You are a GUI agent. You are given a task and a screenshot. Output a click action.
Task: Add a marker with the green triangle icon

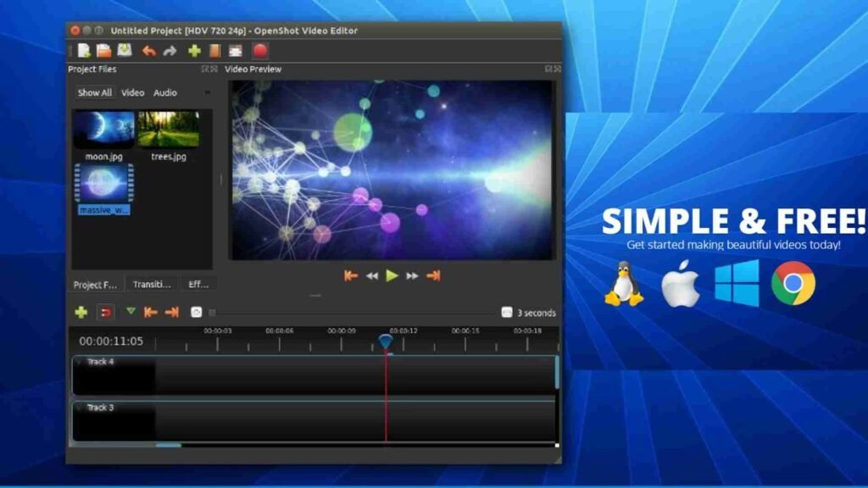pyautogui.click(x=131, y=312)
